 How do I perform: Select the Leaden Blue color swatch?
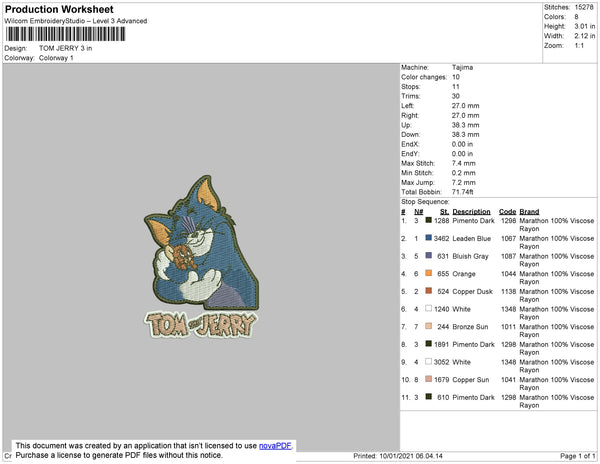click(429, 238)
